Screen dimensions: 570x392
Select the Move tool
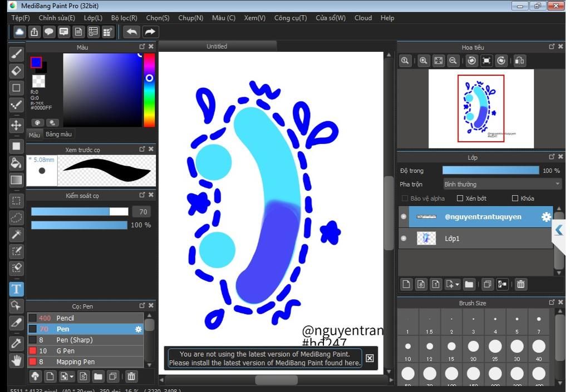pos(16,126)
